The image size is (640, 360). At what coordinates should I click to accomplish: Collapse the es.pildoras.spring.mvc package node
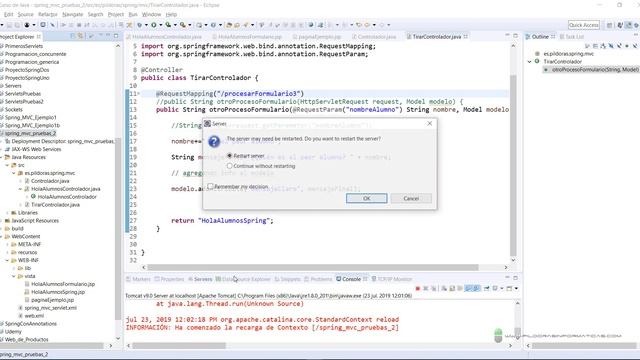[14, 173]
